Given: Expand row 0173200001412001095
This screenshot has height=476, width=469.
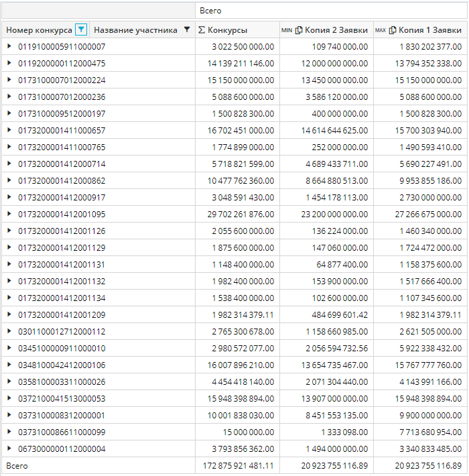Looking at the screenshot, I should click(x=9, y=214).
